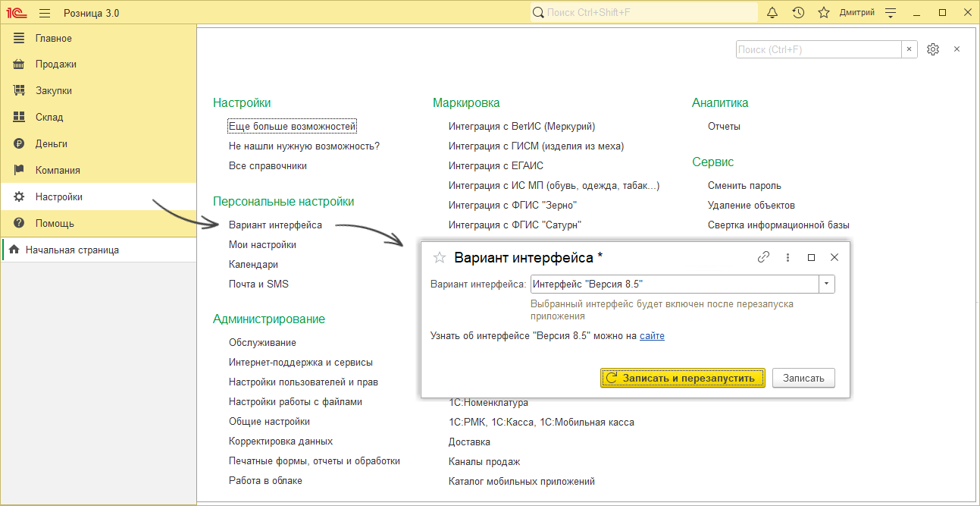Open the Помощь section
980x506 pixels.
[x=99, y=223]
